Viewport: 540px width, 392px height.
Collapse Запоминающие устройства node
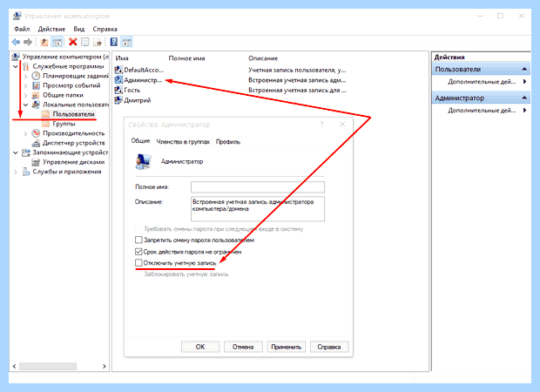coord(16,152)
